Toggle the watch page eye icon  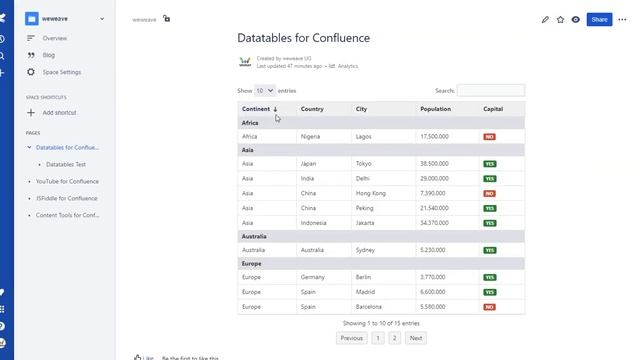tap(576, 20)
